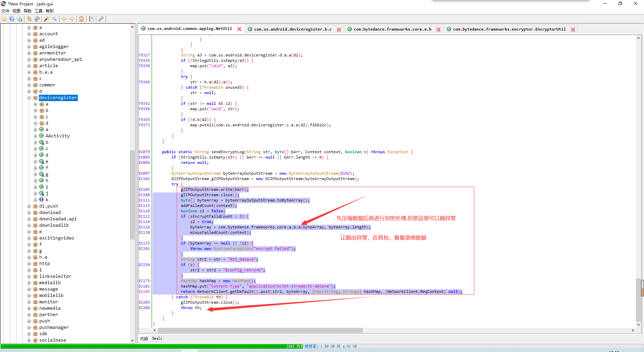The image size is (644, 352).
Task: Click the code panel horizontal scrollbar
Action: tap(260, 331)
